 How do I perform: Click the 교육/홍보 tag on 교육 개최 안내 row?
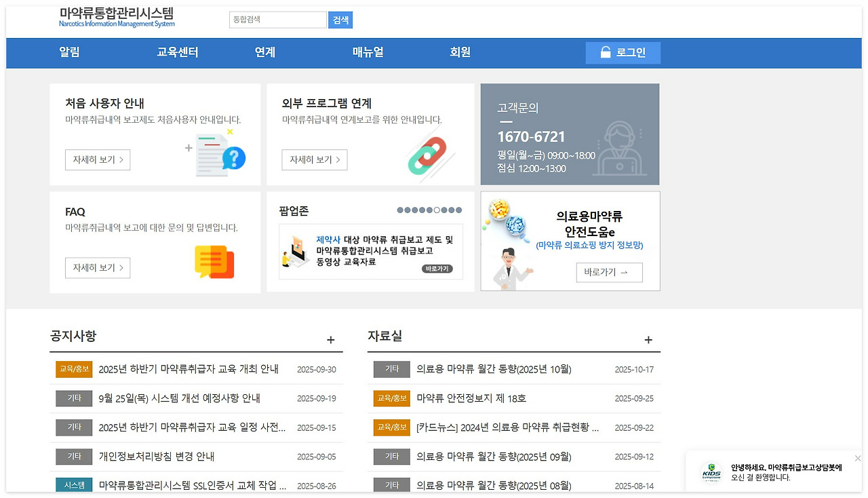[74, 369]
